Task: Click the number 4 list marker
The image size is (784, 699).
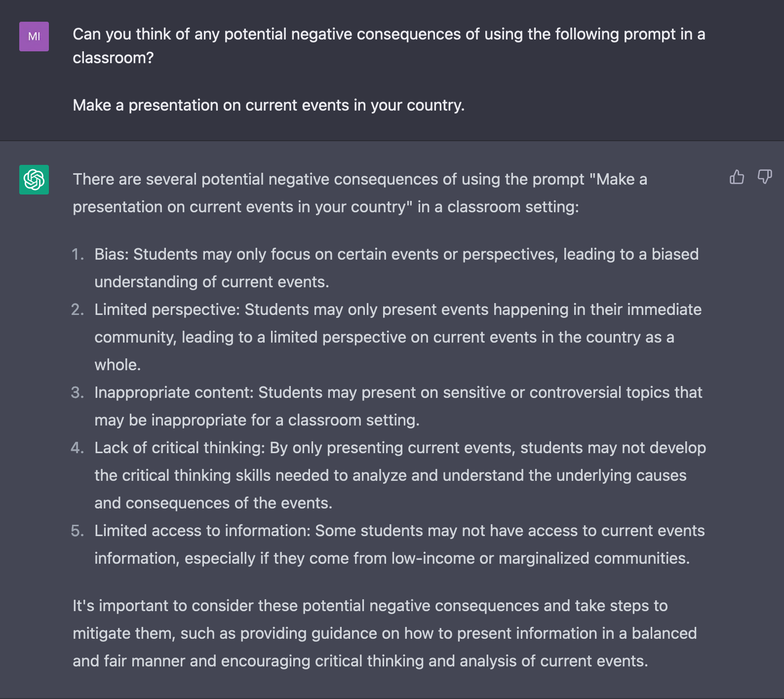Action: coord(78,448)
